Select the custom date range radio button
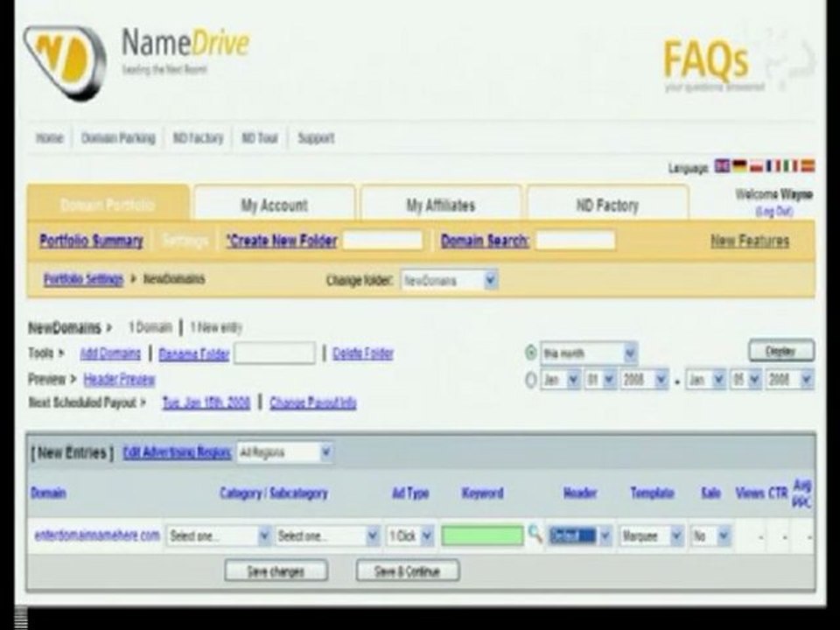 click(530, 380)
